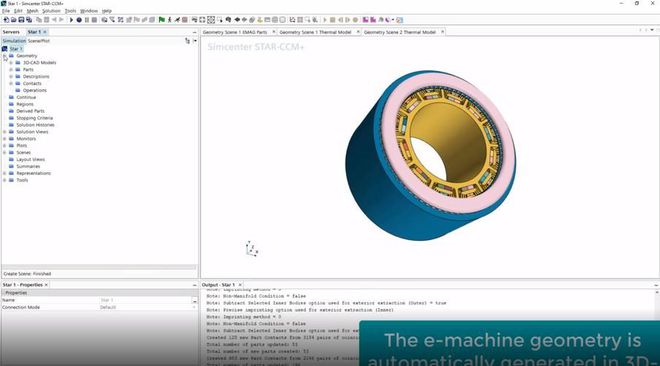The height and width of the screenshot is (366, 660).
Task: Collapse the Geometry tree node
Action: pyautogui.click(x=5, y=56)
